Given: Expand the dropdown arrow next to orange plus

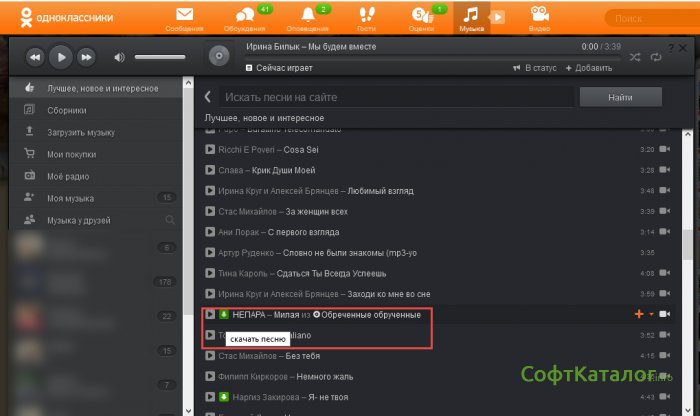Looking at the screenshot, I should click(x=652, y=314).
